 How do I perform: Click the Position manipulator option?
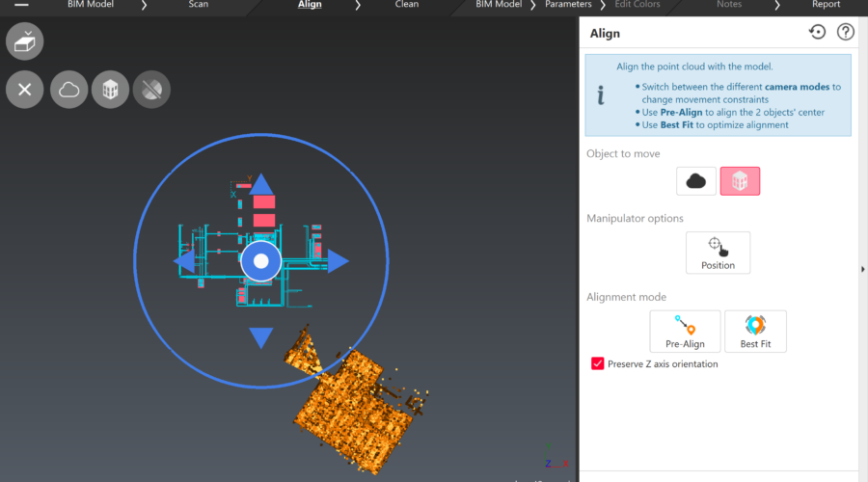[x=718, y=253]
